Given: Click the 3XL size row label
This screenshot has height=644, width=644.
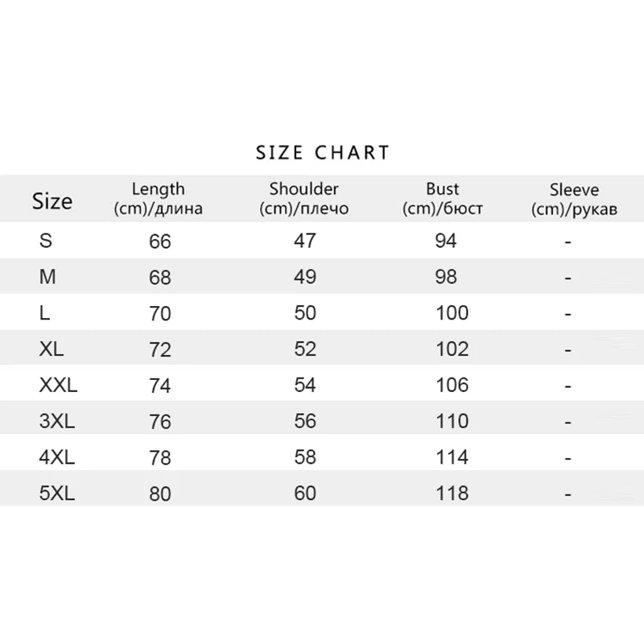Looking at the screenshot, I should pyautogui.click(x=56, y=422).
